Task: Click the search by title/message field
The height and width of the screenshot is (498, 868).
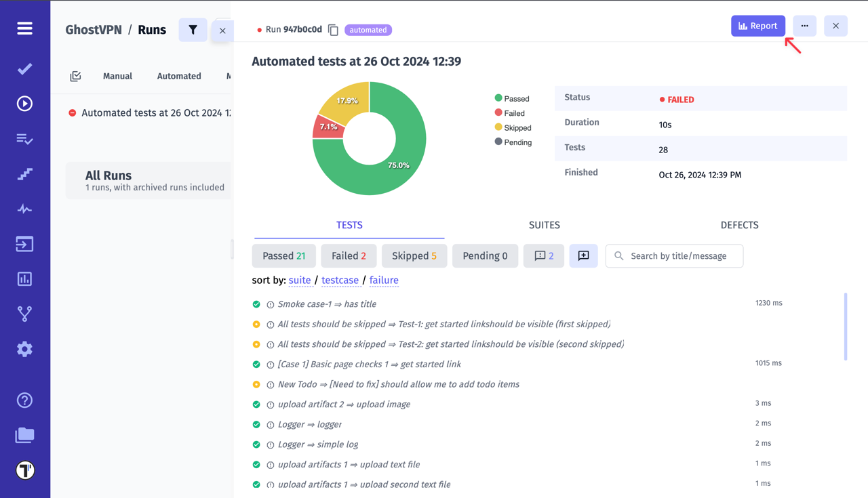Action: tap(674, 255)
